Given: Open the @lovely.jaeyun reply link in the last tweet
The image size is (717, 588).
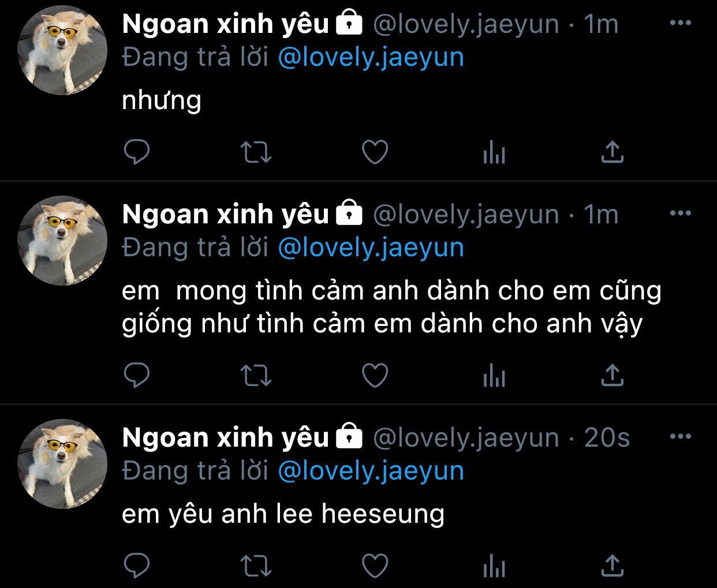Looking at the screenshot, I should (371, 471).
